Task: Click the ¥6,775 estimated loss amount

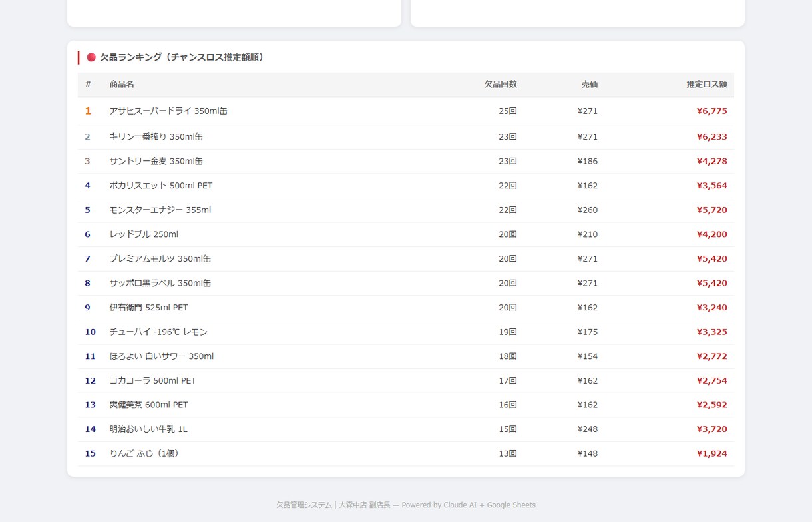Action: pyautogui.click(x=712, y=111)
